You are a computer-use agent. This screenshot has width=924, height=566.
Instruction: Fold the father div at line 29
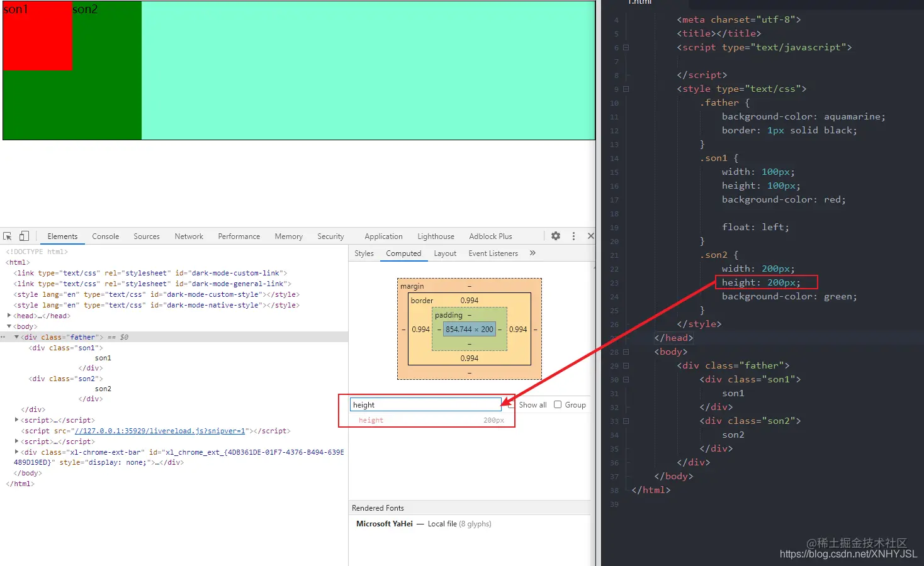tap(626, 365)
